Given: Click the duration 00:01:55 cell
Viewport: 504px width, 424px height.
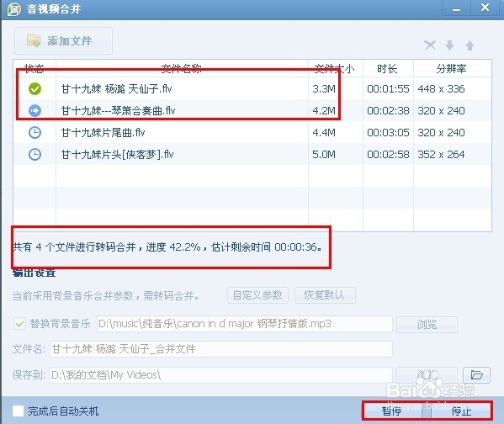Looking at the screenshot, I should point(388,88).
